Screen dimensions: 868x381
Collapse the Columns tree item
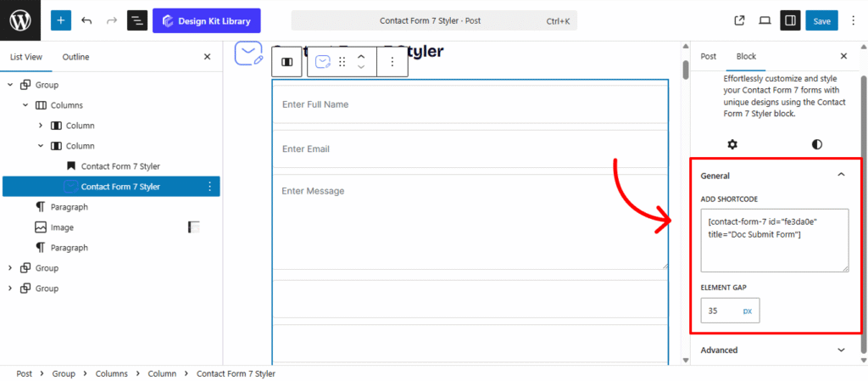click(x=26, y=105)
